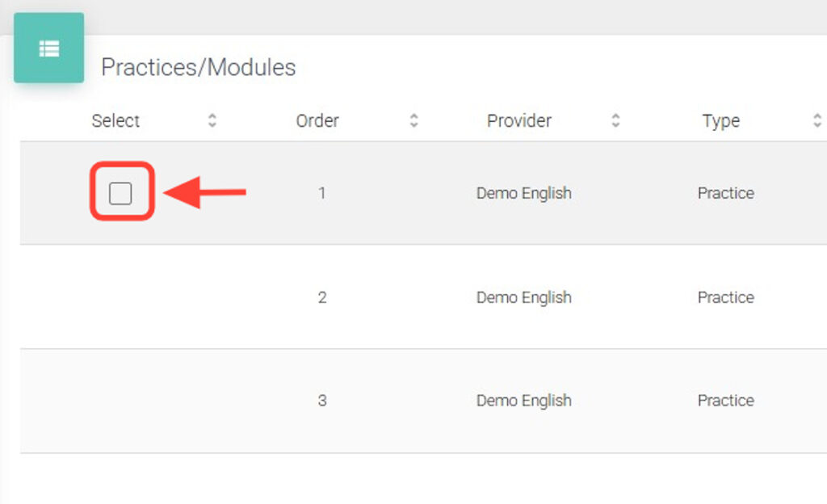
Task: Click the Practices/Modules panel title
Action: point(198,68)
